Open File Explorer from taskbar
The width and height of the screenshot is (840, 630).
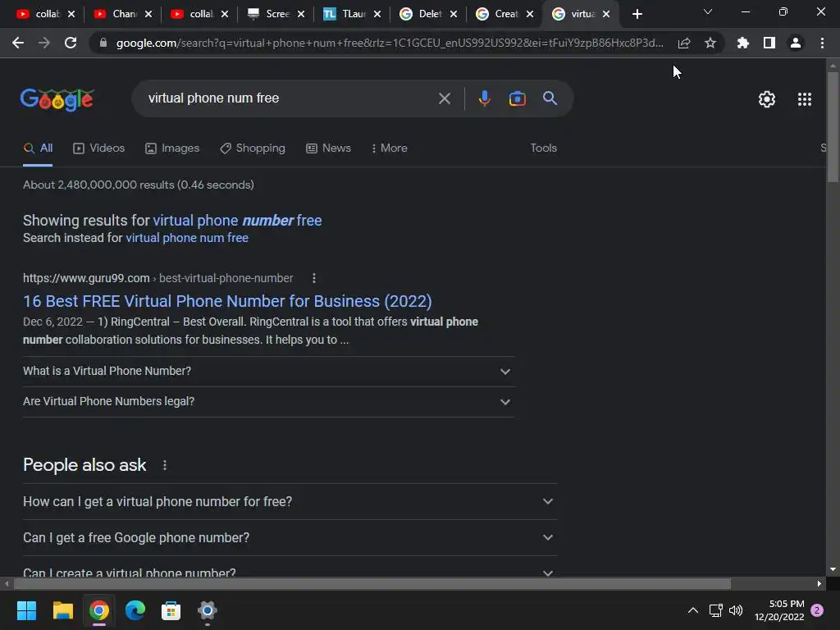(62, 610)
